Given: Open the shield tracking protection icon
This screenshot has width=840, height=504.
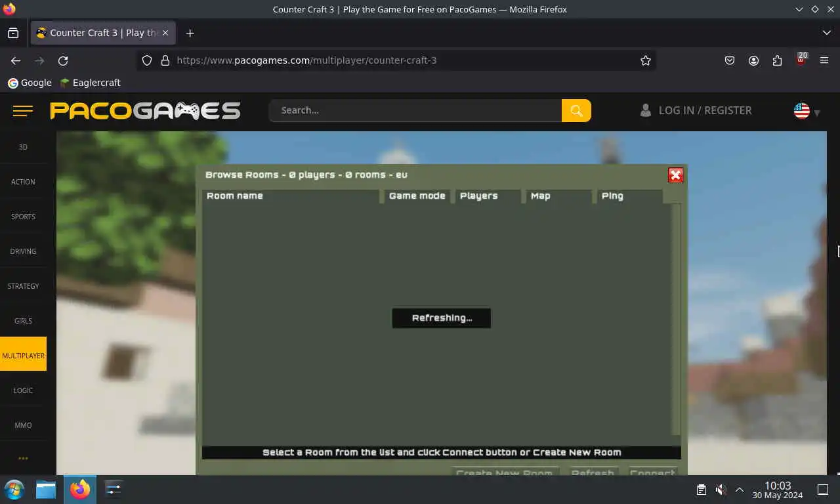Looking at the screenshot, I should 147,60.
